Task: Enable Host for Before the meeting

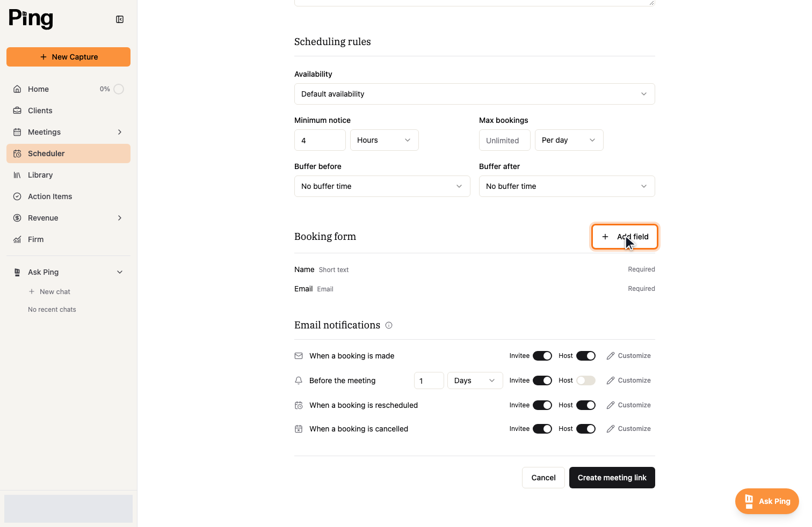Action: coord(586,380)
